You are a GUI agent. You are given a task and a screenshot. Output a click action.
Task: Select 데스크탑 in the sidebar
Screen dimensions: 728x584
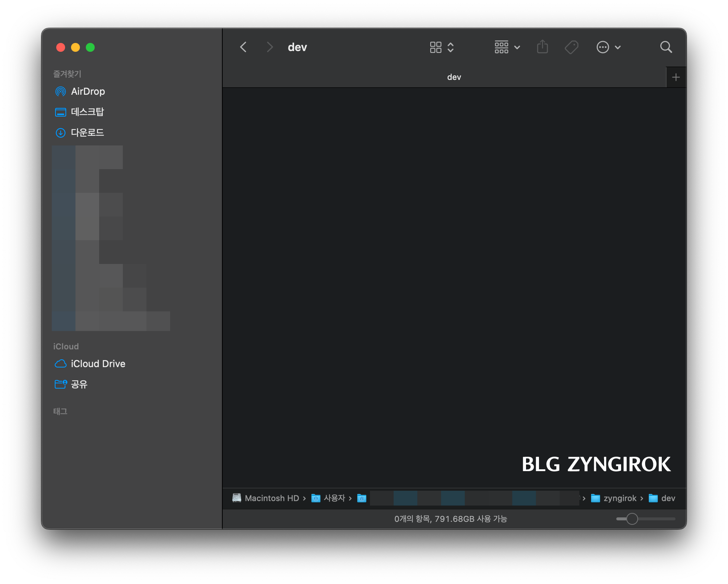pyautogui.click(x=87, y=112)
